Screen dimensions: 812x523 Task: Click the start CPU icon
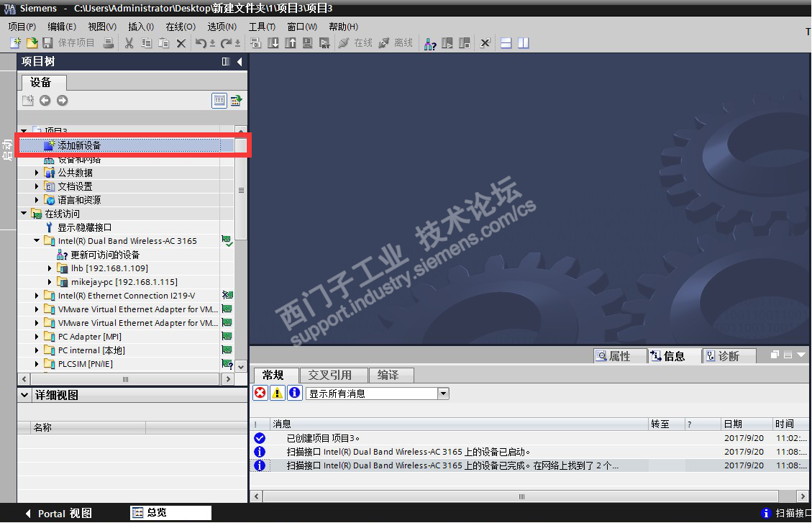[x=447, y=43]
